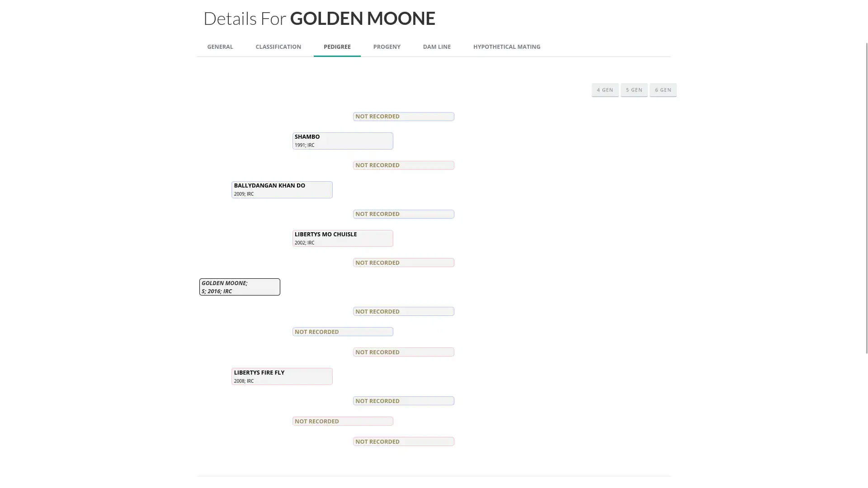This screenshot has height=488, width=868.
Task: Select NOT RECORDED dam of LIBERTYS MO CHUISLE
Action: pyautogui.click(x=403, y=263)
